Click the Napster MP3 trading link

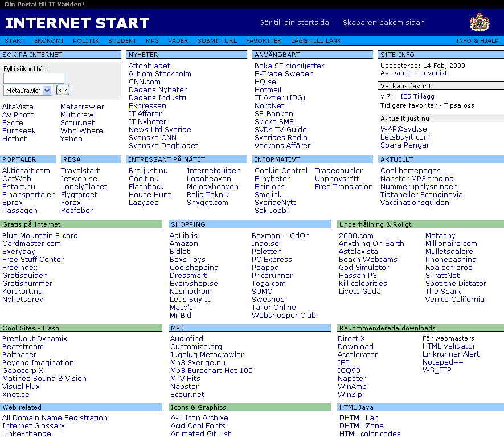click(417, 178)
